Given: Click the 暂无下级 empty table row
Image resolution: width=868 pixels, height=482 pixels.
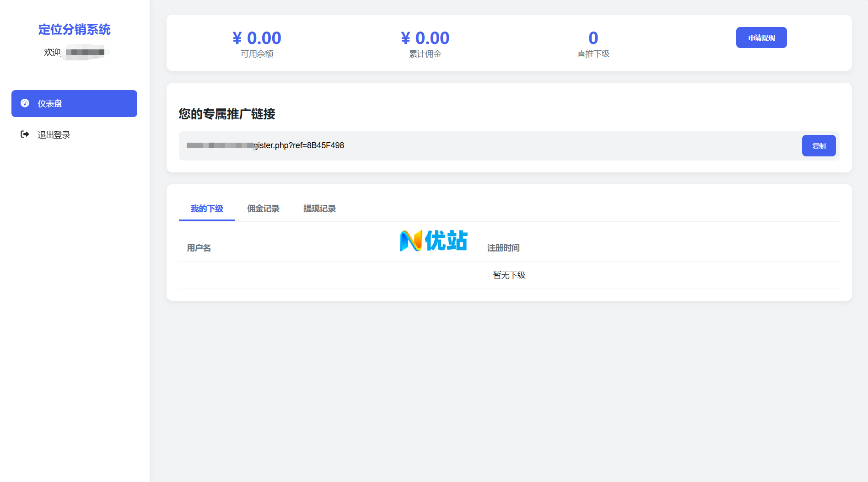Looking at the screenshot, I should click(509, 275).
